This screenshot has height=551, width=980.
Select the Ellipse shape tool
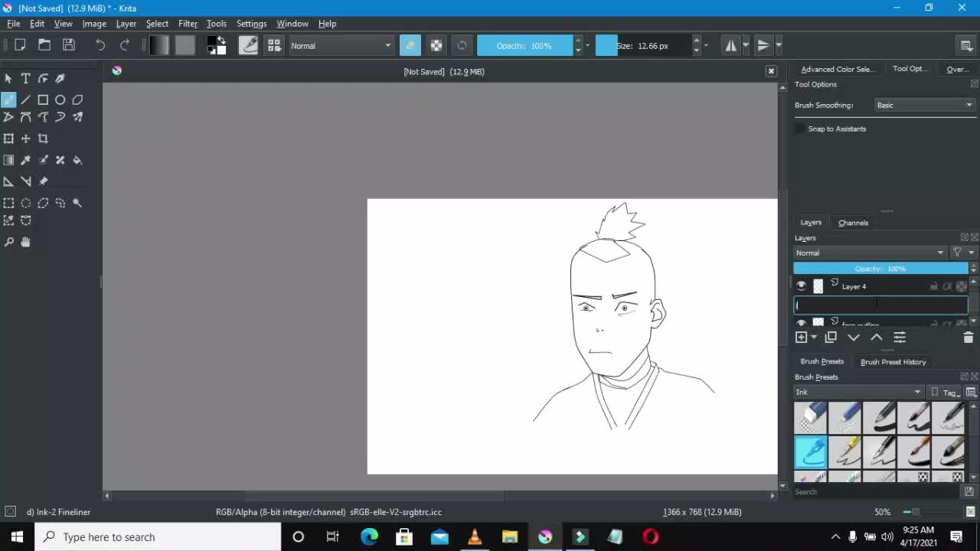[60, 99]
